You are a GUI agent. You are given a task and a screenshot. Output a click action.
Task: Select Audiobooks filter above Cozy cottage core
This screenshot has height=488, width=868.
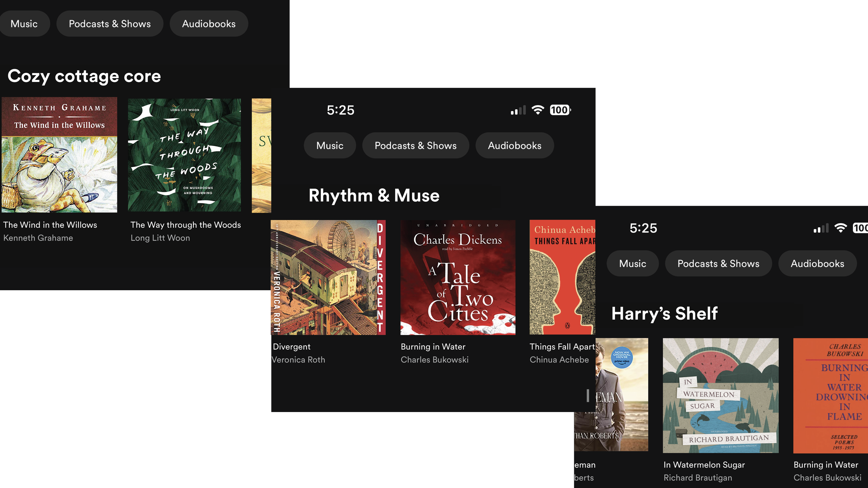tap(209, 24)
